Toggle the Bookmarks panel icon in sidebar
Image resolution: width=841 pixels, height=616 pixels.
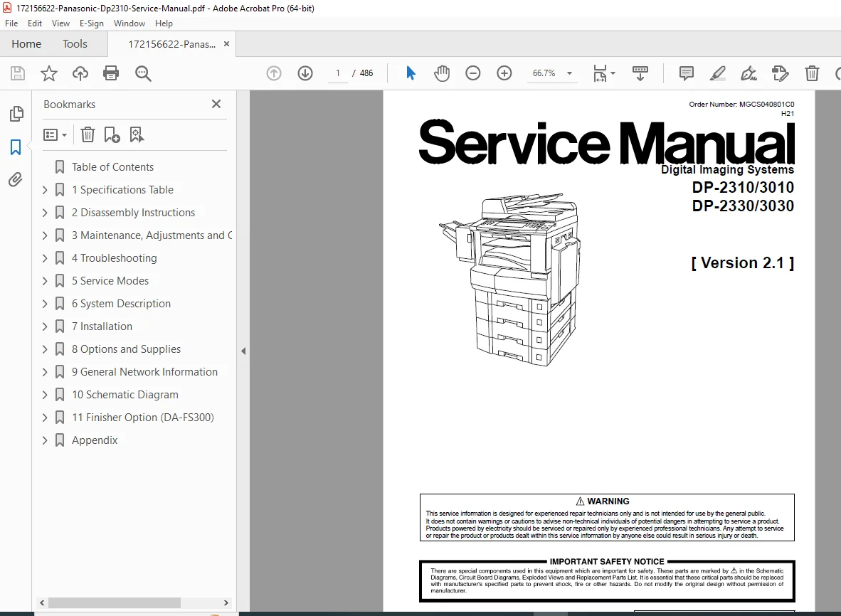(x=16, y=147)
